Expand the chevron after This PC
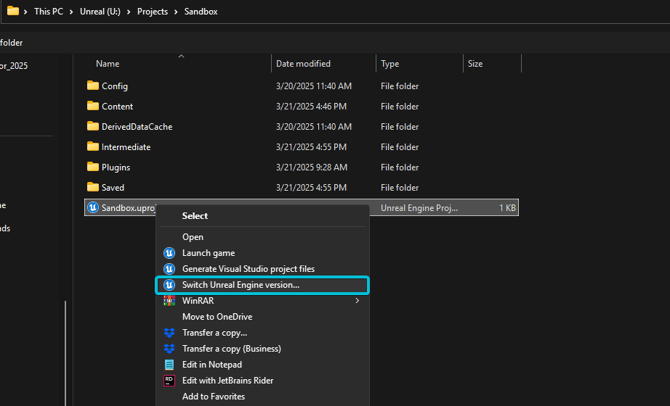The height and width of the screenshot is (406, 670). (71, 12)
